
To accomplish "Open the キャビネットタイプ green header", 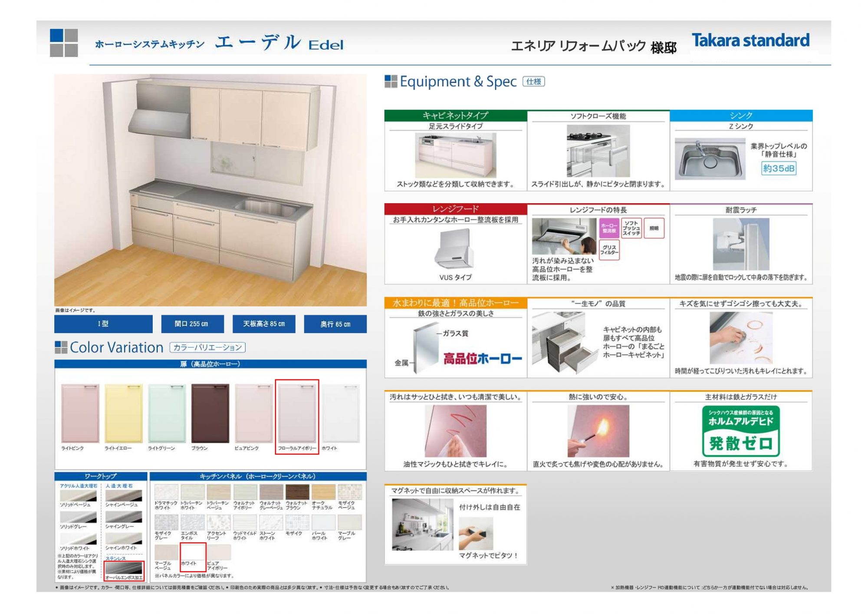I will coord(456,116).
